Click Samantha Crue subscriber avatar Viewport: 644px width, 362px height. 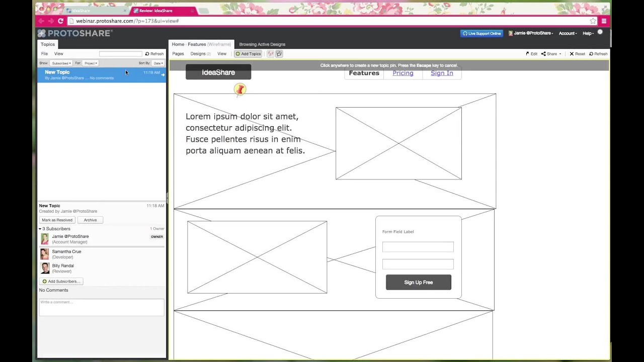[45, 254]
